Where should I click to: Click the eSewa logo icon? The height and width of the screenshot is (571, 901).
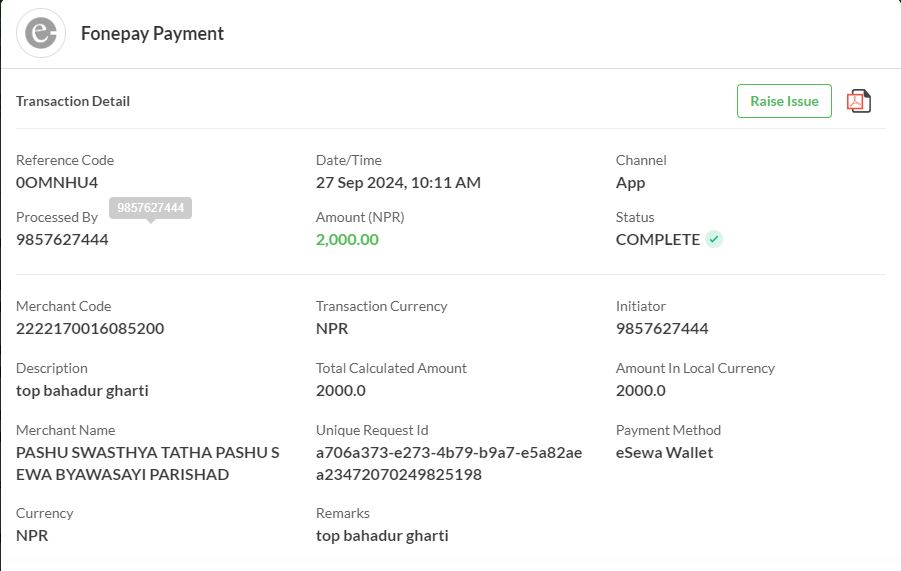41,33
